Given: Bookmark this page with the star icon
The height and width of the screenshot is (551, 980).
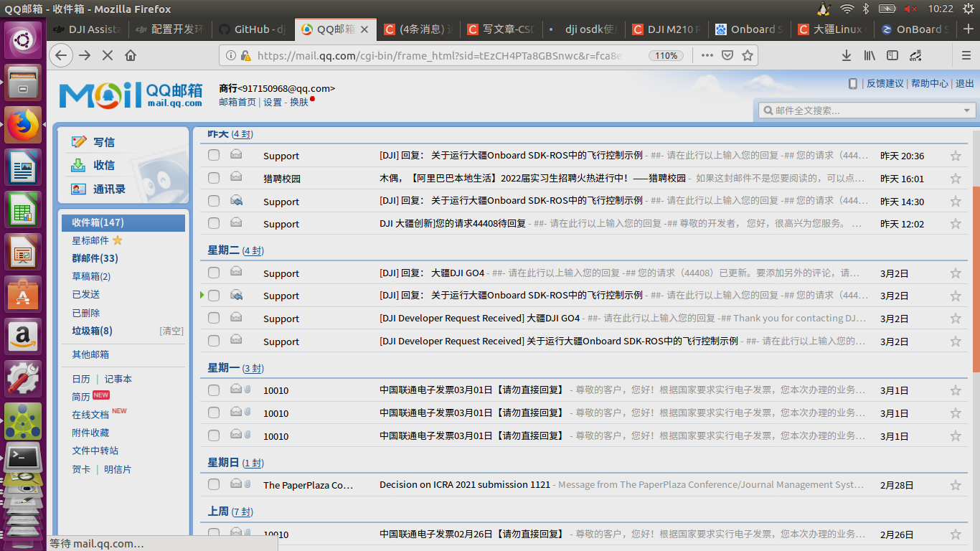Looking at the screenshot, I should click(x=748, y=55).
